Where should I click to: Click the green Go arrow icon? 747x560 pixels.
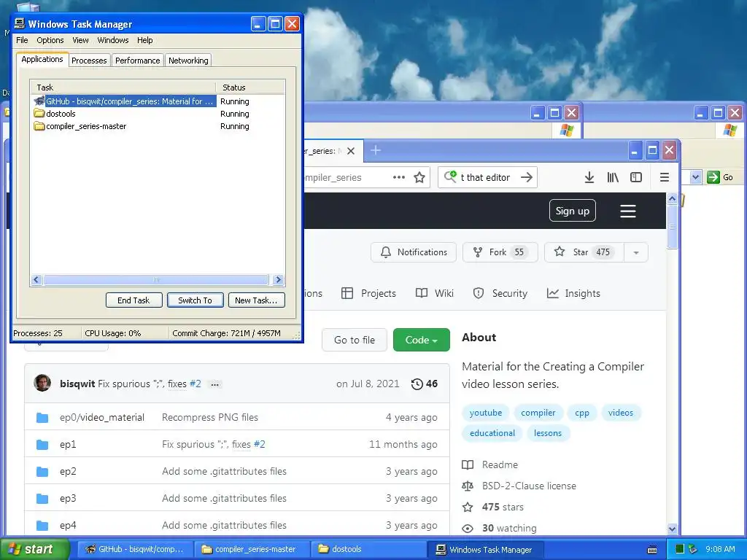(713, 177)
